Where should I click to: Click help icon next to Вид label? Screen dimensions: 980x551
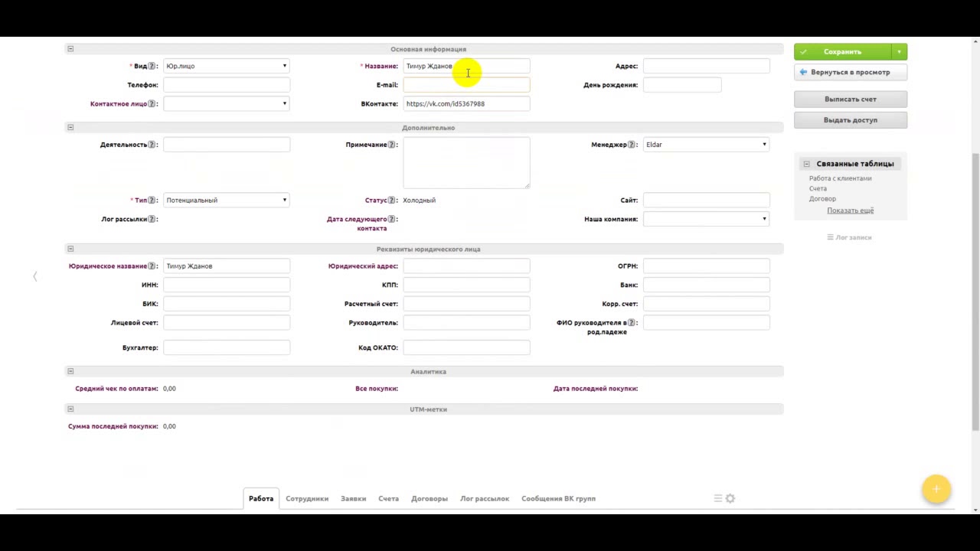click(x=152, y=66)
